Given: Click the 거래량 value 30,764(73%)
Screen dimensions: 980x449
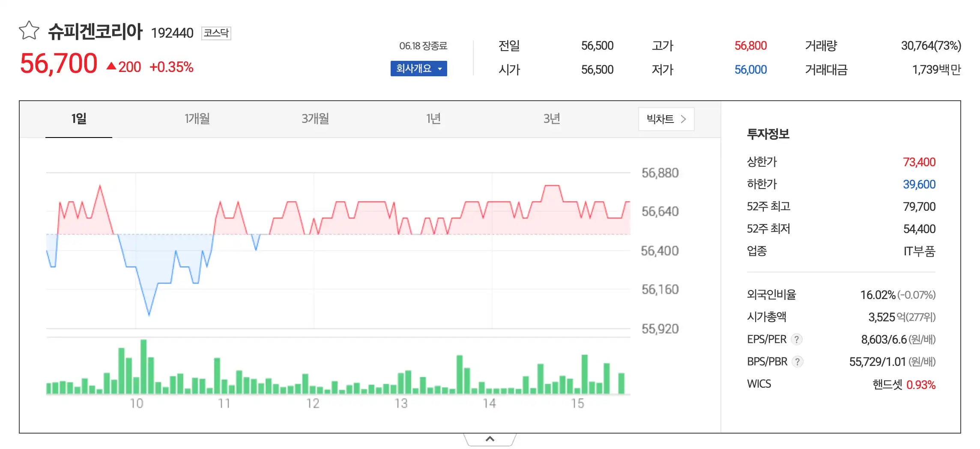Looking at the screenshot, I should coord(931,46).
